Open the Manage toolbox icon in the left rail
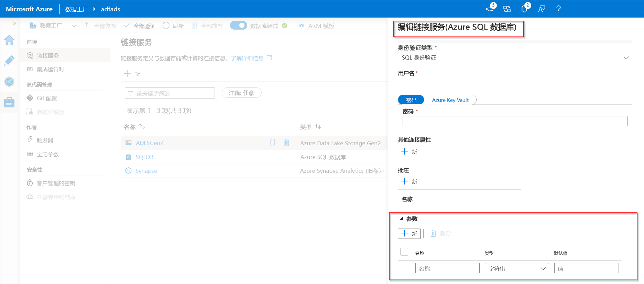 9,102
